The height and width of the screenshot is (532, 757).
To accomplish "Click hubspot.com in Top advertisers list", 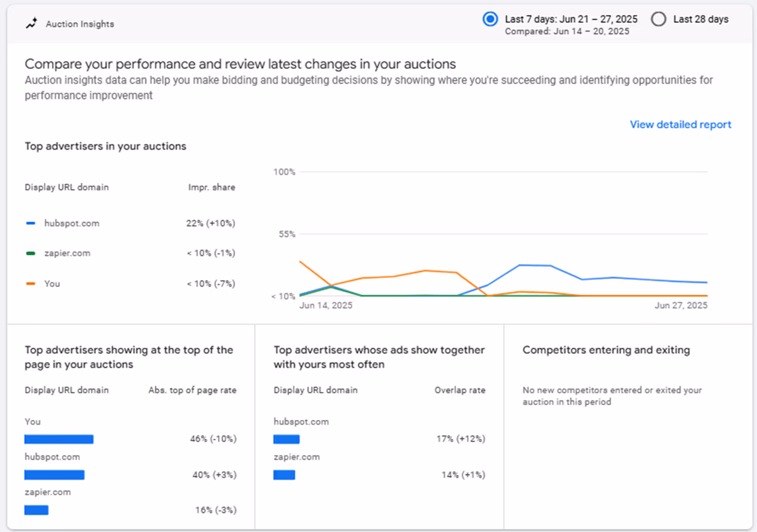I will coord(72,223).
